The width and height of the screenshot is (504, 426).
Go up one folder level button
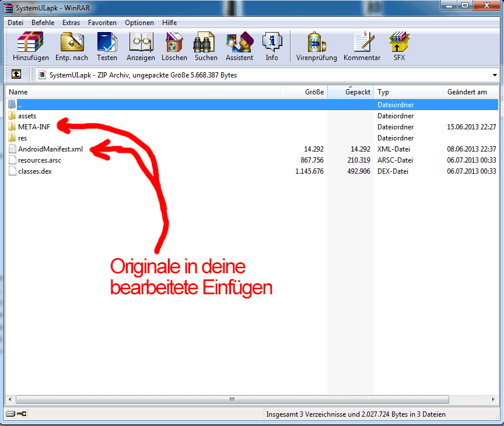pos(16,75)
